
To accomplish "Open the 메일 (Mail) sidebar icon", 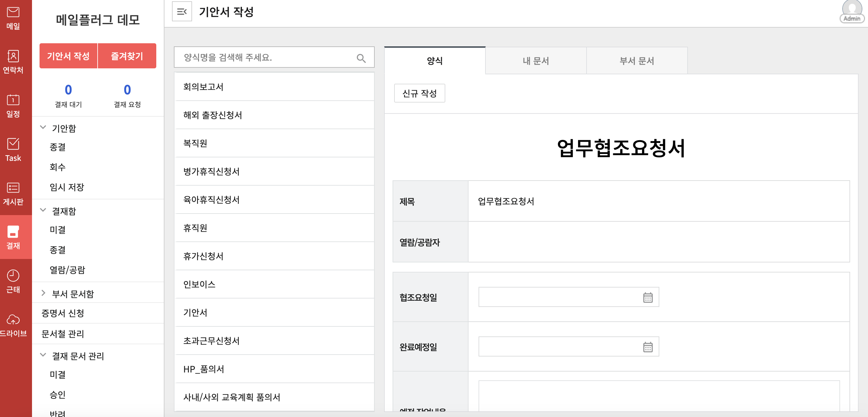I will pyautogui.click(x=13, y=18).
